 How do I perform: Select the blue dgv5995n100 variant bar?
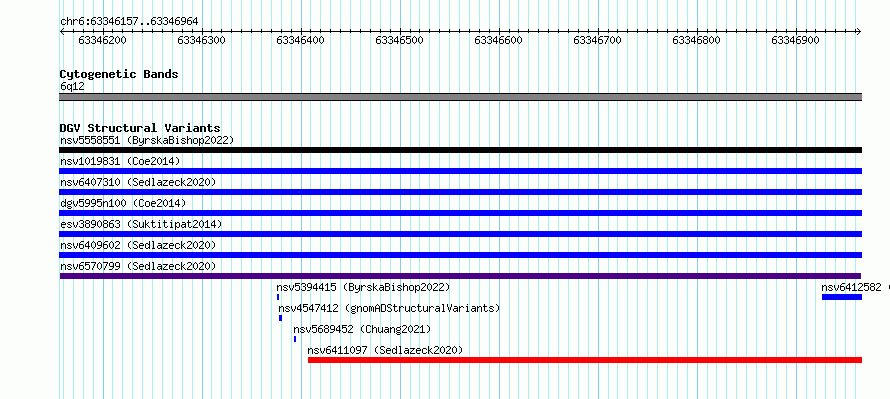click(x=460, y=213)
